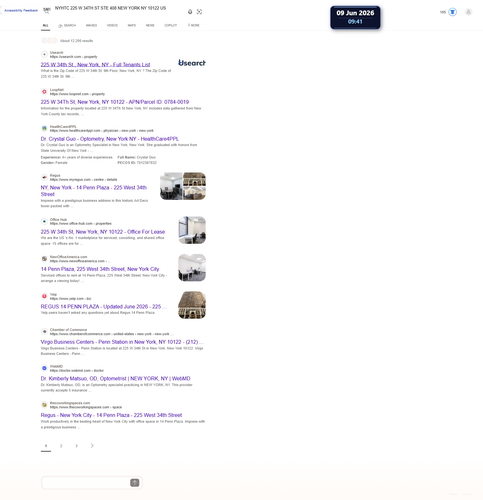Open LoopNet APN/Parcel ID result

coord(115,102)
